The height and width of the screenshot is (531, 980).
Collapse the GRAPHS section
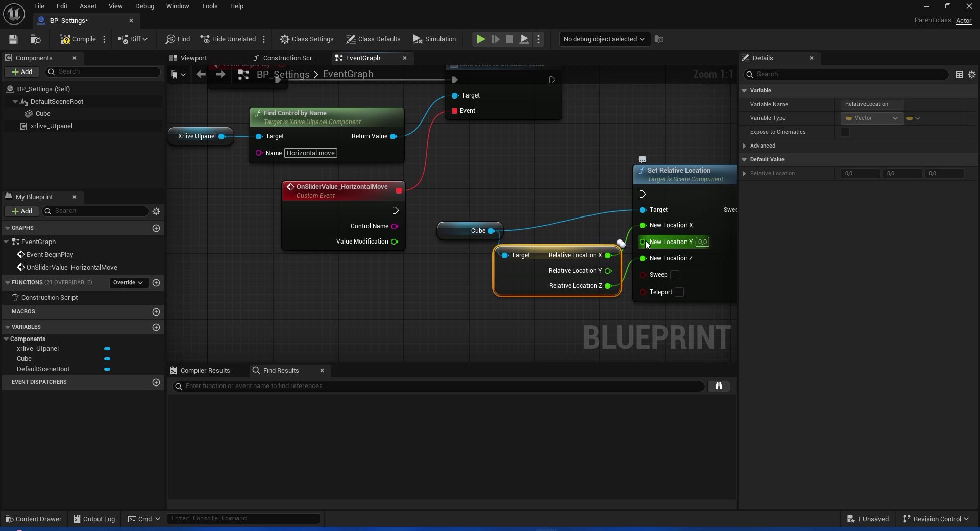click(8, 228)
